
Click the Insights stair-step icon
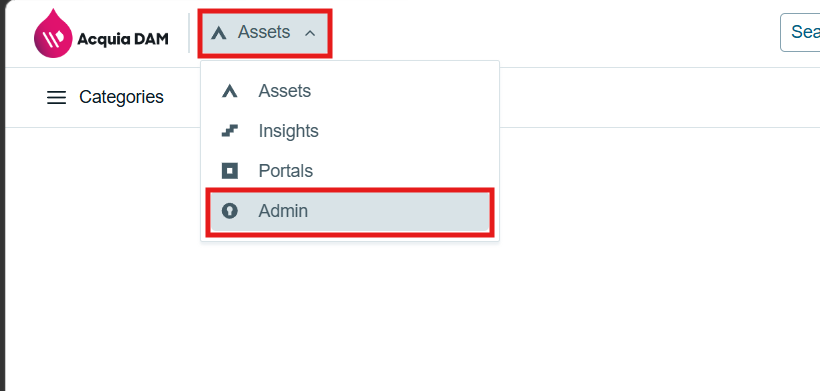click(x=230, y=131)
